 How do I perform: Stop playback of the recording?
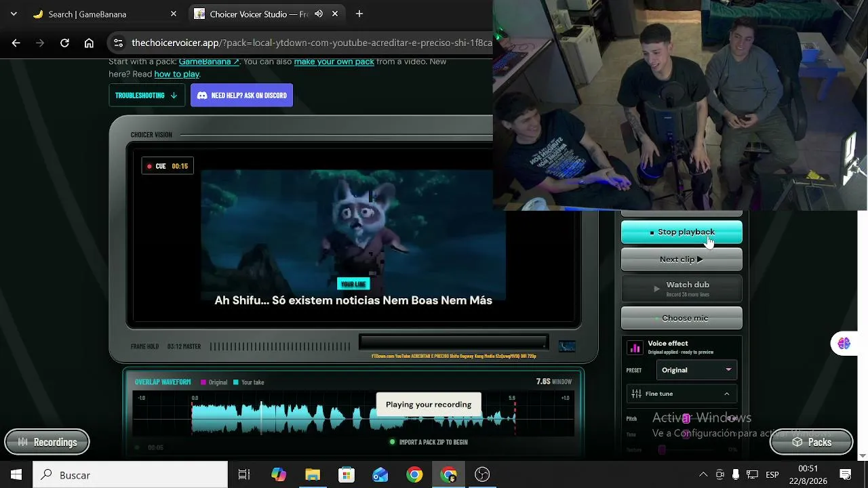(x=682, y=232)
